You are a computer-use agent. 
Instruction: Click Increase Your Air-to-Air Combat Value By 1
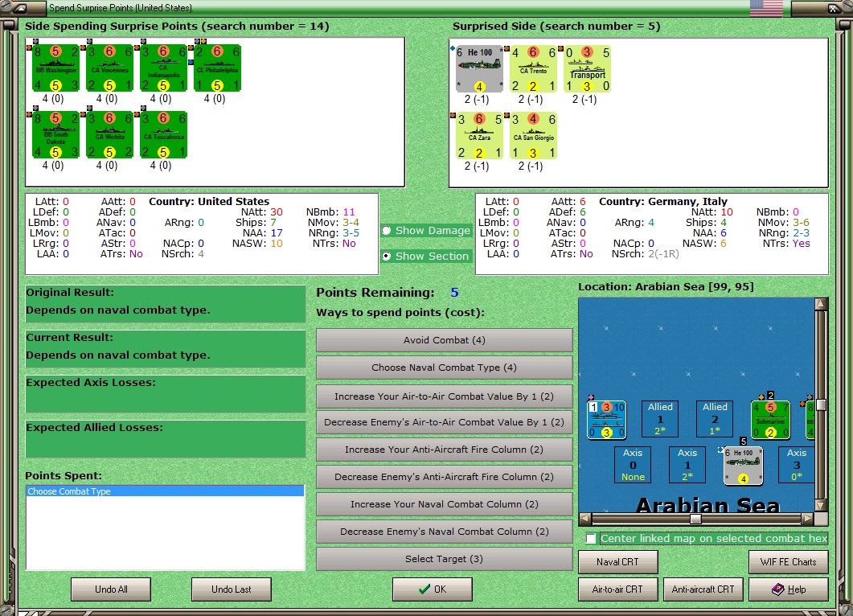click(x=444, y=396)
